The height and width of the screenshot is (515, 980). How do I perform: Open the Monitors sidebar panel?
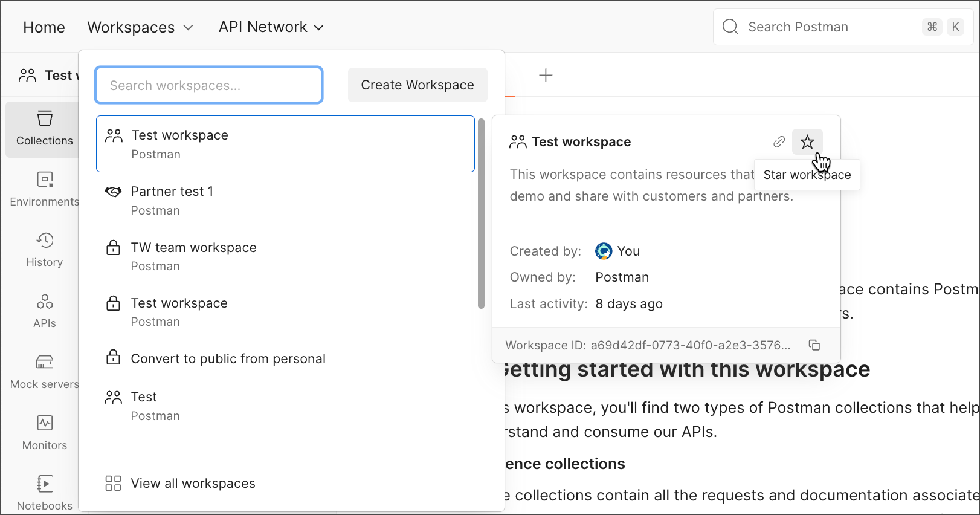[45, 433]
